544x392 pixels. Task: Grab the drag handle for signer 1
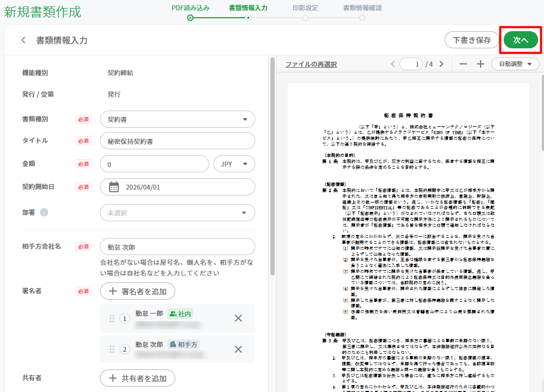pyautogui.click(x=112, y=318)
